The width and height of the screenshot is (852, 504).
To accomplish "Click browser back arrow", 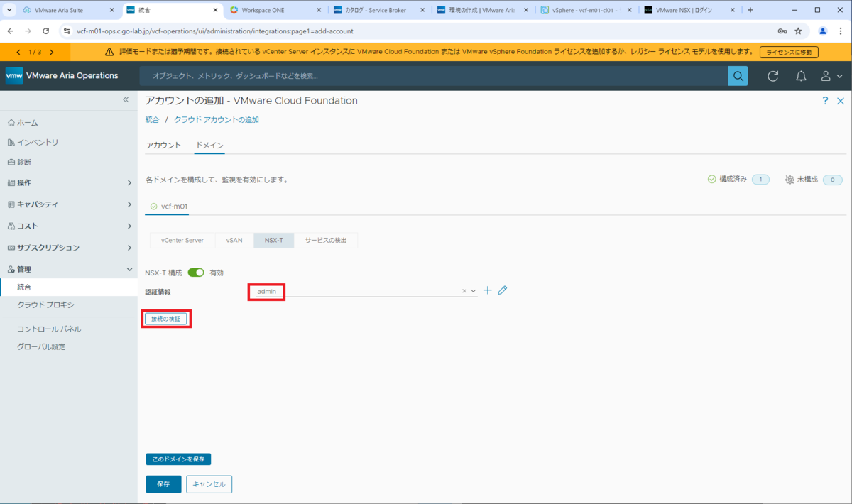I will 11,31.
